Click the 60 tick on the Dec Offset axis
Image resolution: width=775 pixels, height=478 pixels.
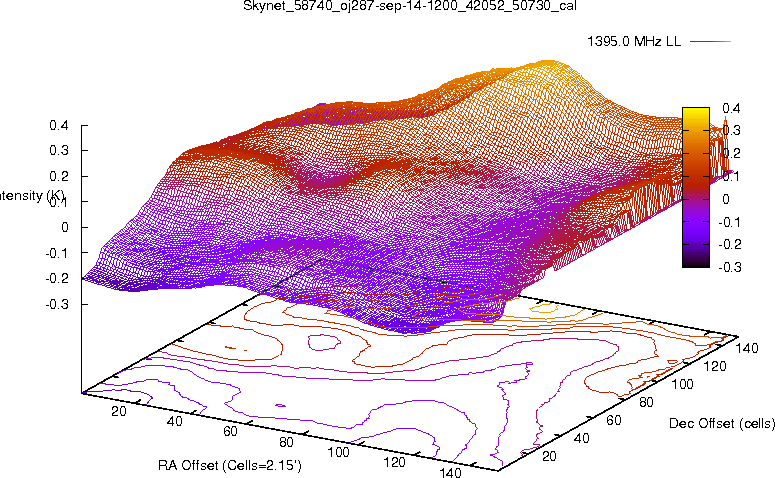coord(613,420)
